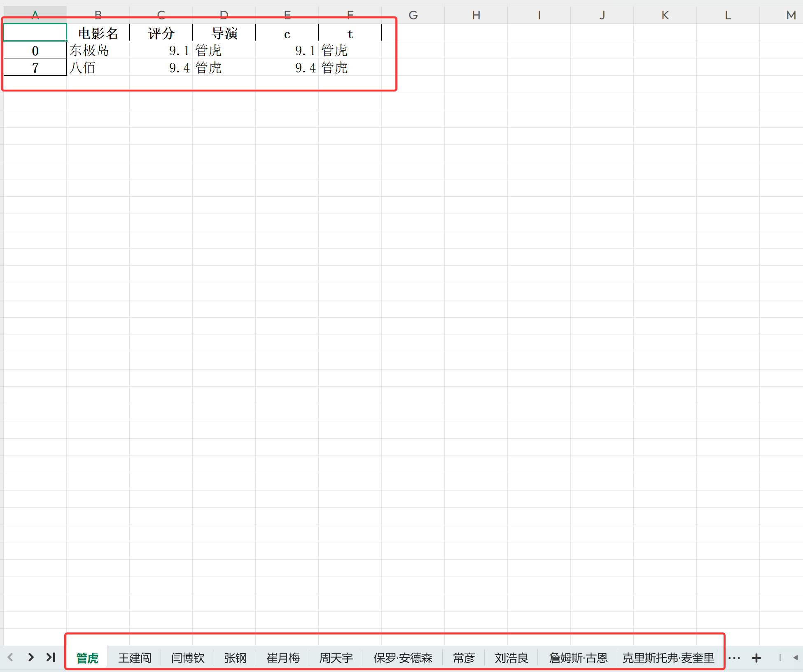Open the 詹姆斯·古恩 sheet tab

click(x=578, y=658)
